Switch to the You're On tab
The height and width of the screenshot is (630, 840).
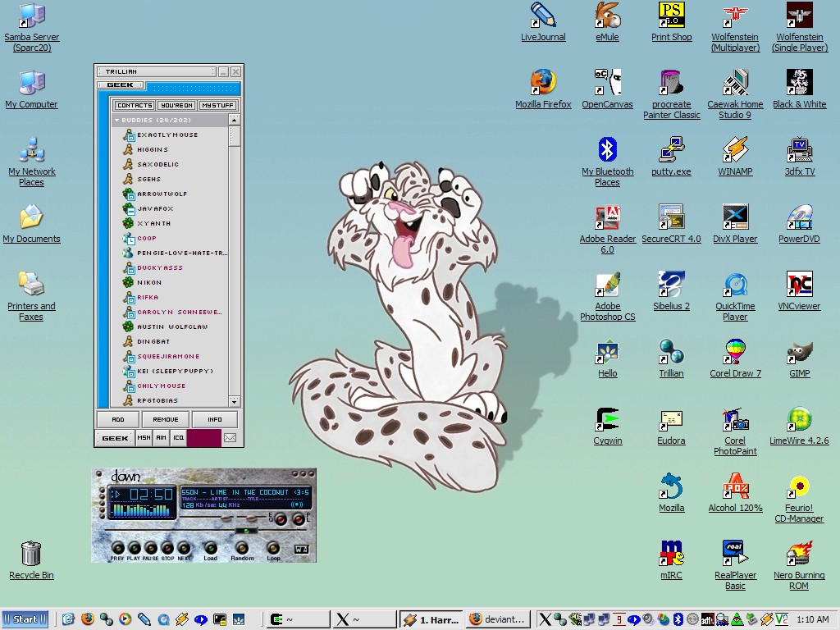click(x=177, y=106)
